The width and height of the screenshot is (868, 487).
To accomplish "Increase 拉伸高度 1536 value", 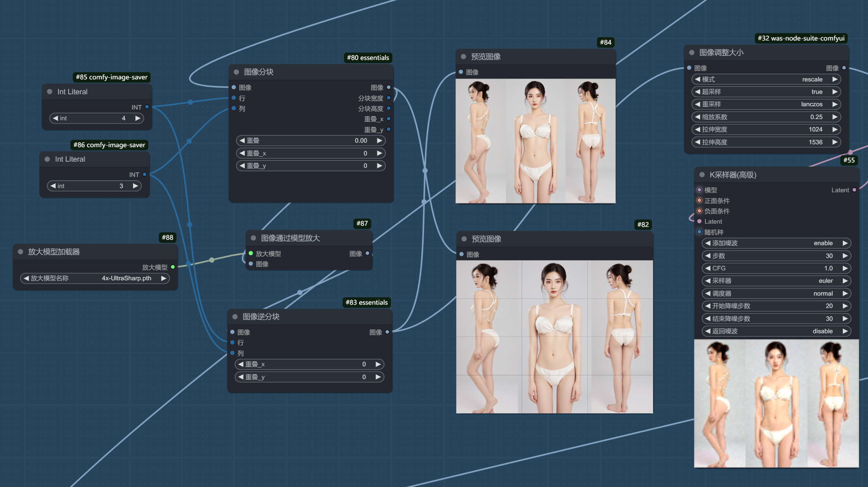I will (x=835, y=142).
